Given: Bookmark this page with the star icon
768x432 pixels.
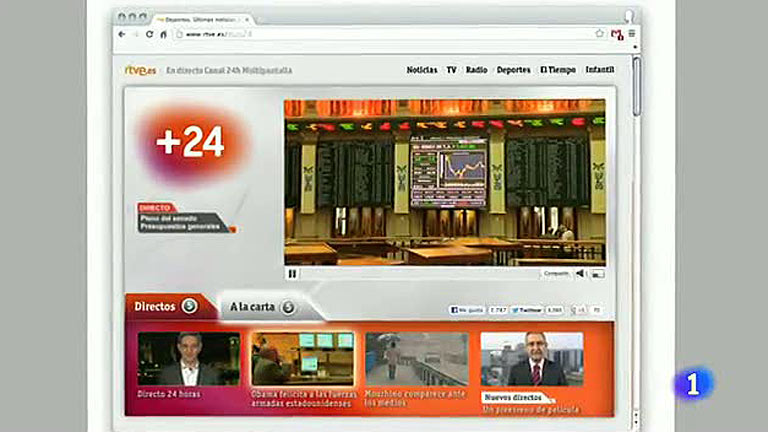Looking at the screenshot, I should point(599,34).
